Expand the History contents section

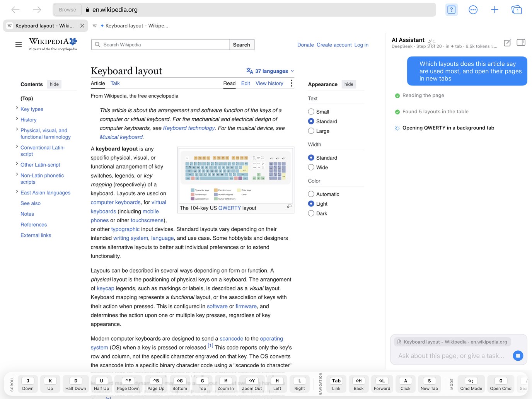click(17, 119)
